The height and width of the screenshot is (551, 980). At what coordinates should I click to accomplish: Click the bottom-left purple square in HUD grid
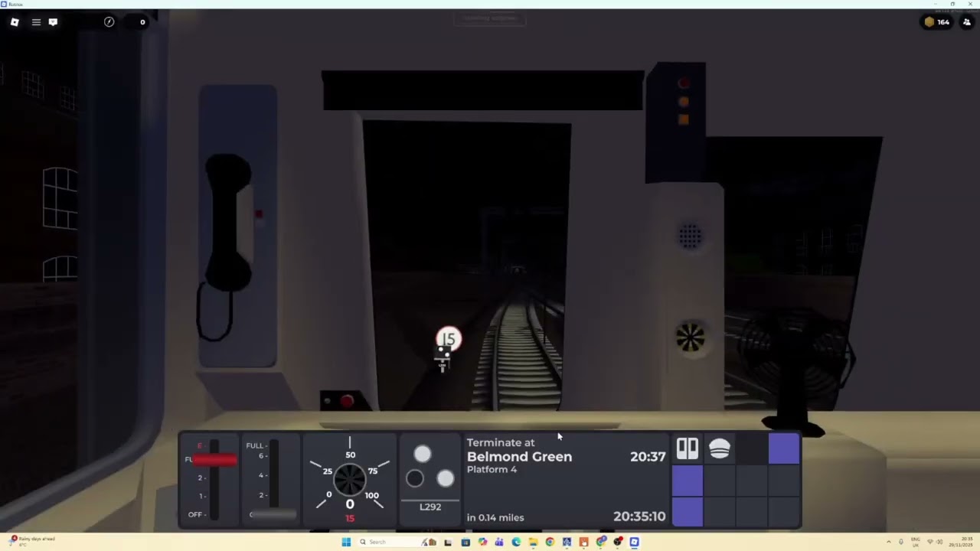(x=688, y=512)
